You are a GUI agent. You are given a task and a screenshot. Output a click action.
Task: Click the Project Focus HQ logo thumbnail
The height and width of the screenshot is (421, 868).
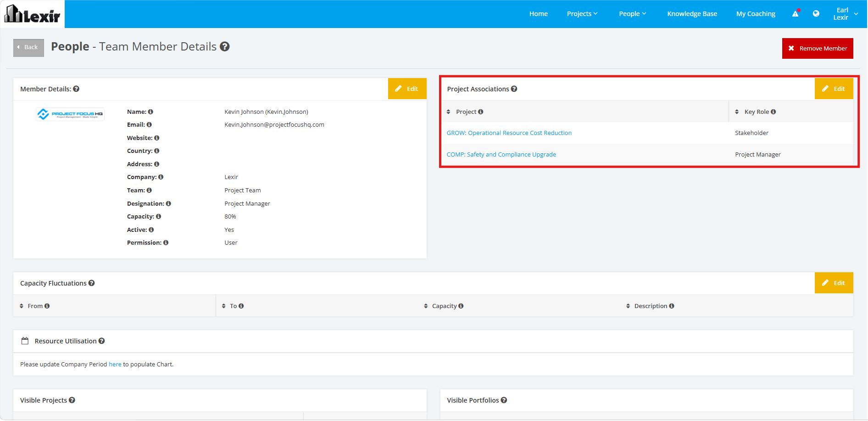70,114
